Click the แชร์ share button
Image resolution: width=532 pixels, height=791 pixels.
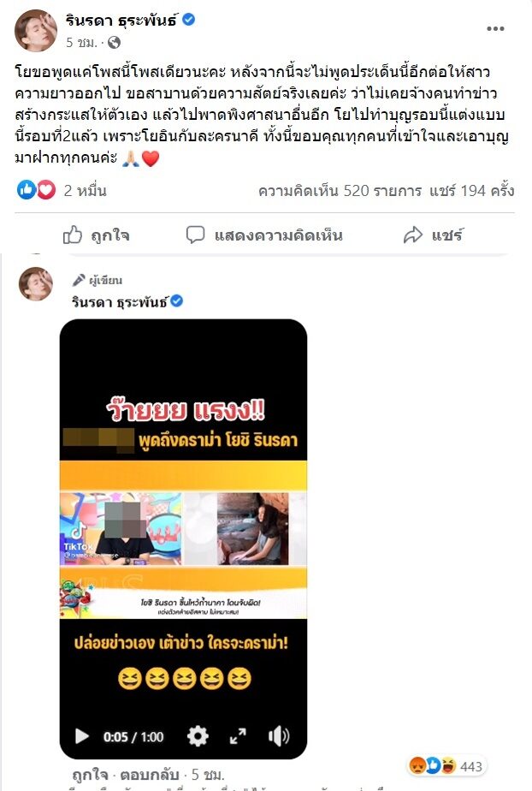(x=434, y=235)
